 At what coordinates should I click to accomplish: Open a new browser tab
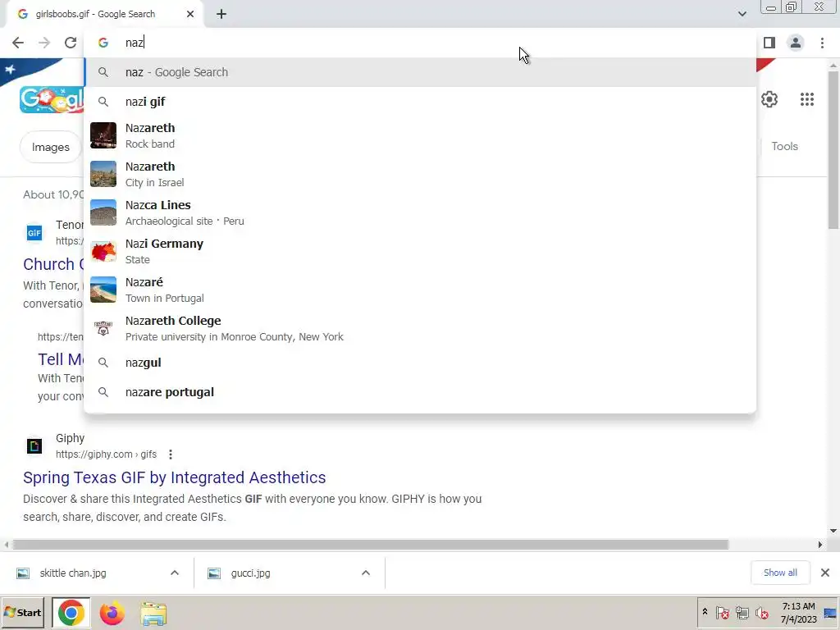[221, 15]
